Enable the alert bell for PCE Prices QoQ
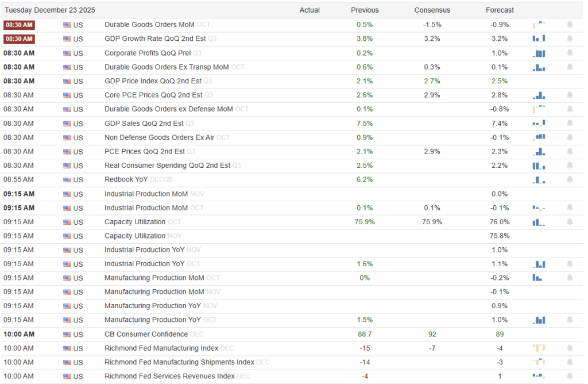 pyautogui.click(x=570, y=151)
